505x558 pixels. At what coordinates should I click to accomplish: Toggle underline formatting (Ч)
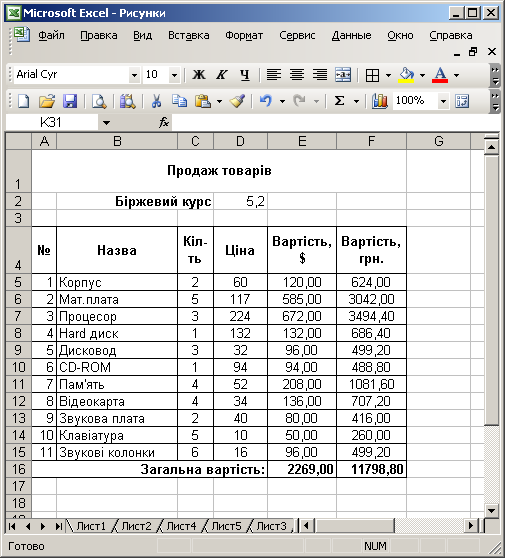click(x=245, y=75)
